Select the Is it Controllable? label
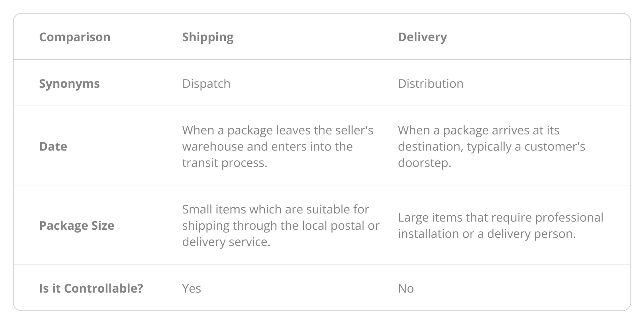The height and width of the screenshot is (324, 644). coord(91,288)
